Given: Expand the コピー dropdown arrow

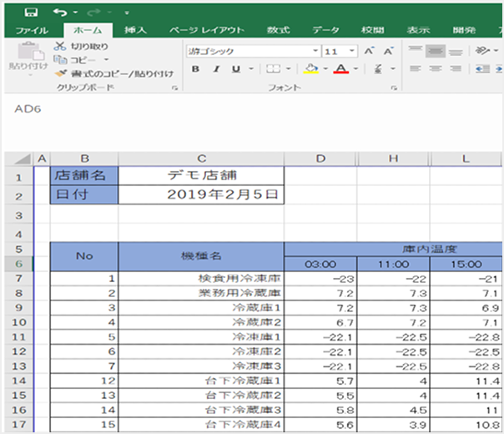Looking at the screenshot, I should pyautogui.click(x=106, y=60).
